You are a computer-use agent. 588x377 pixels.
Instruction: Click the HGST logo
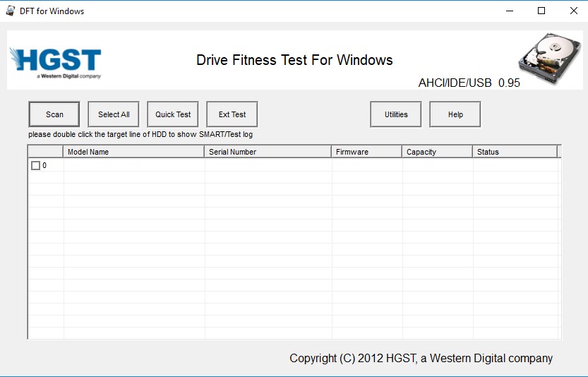tap(55, 63)
